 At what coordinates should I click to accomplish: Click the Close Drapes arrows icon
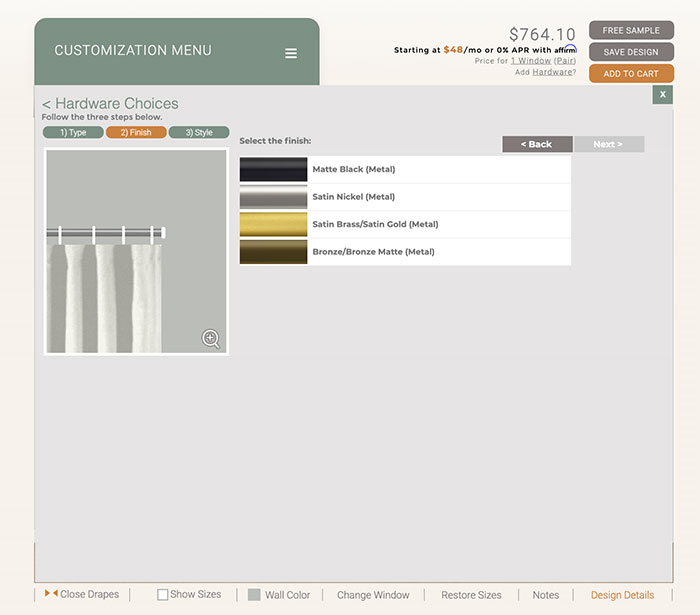[x=51, y=594]
